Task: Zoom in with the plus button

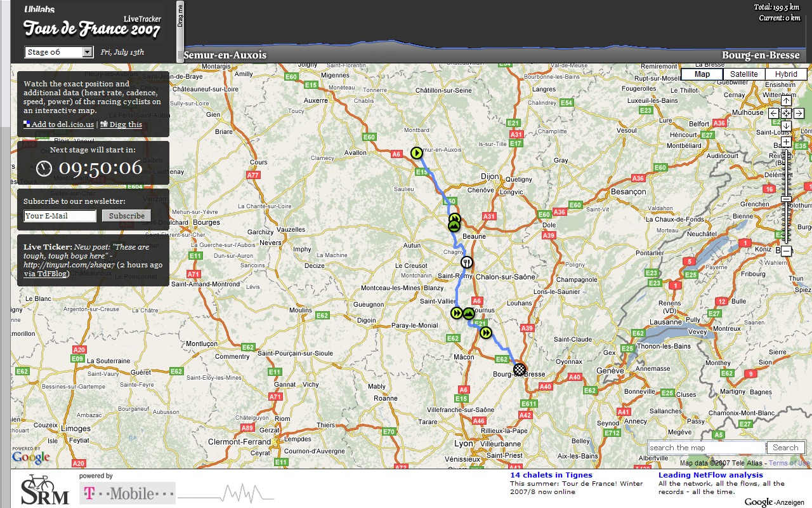Action: point(786,142)
